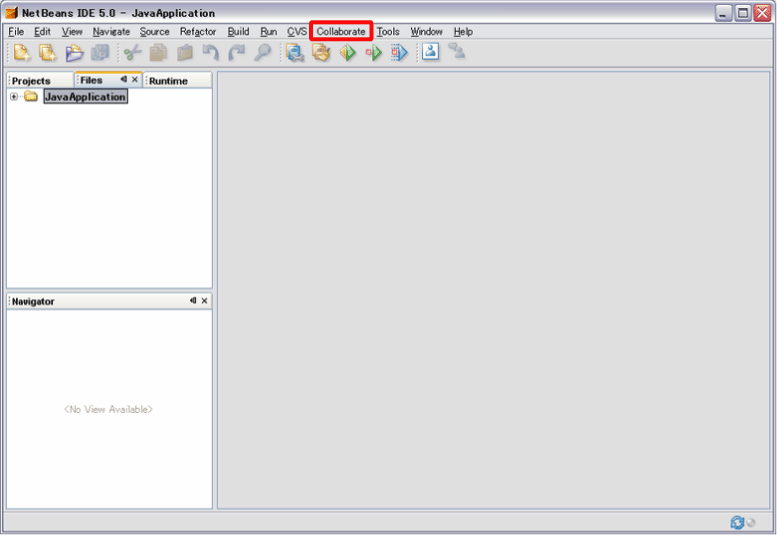Minimize the NetBeans IDE window
The width and height of the screenshot is (777, 537).
(x=723, y=13)
